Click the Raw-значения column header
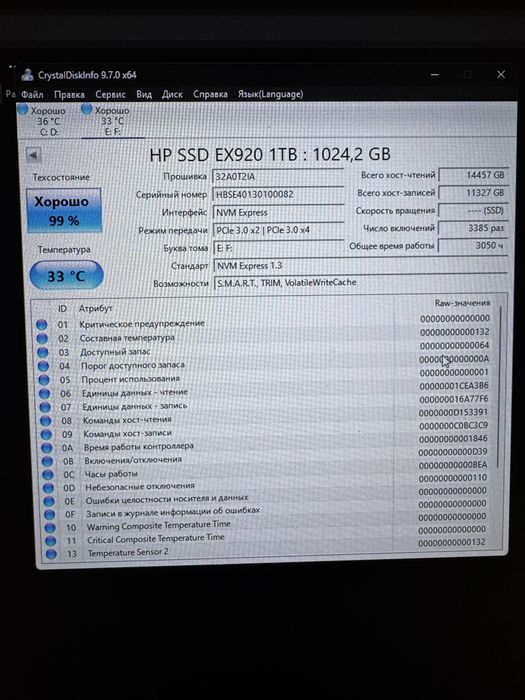Screen dimensions: 525x700 coord(462,303)
